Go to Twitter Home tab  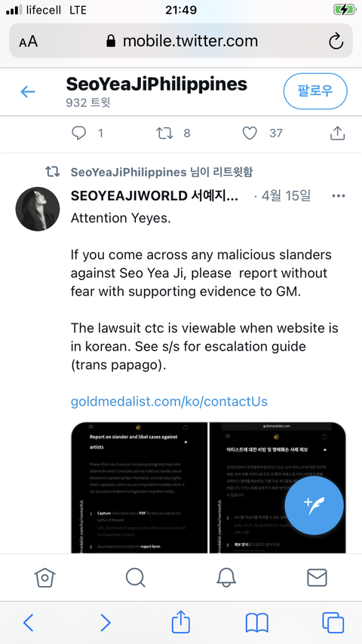[44, 578]
